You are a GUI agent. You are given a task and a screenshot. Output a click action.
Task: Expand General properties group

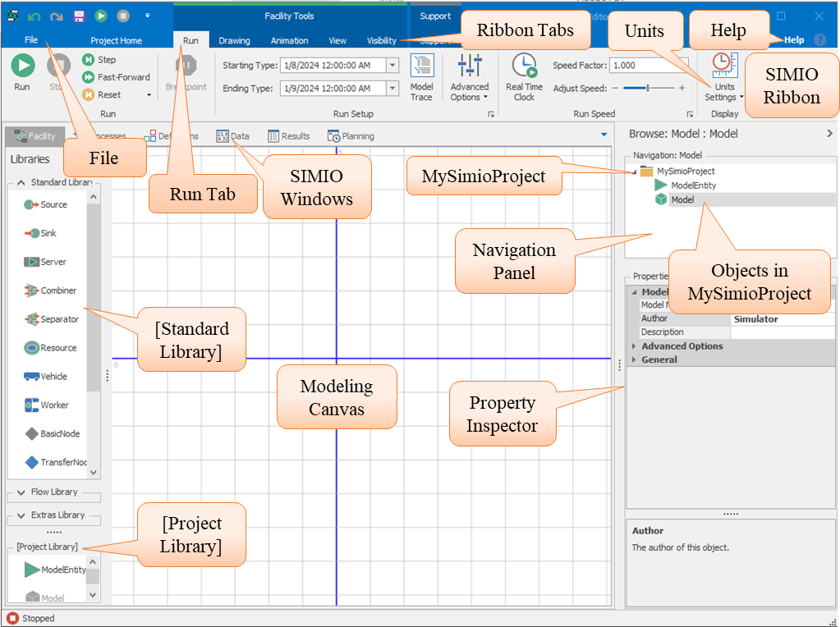[x=634, y=359]
